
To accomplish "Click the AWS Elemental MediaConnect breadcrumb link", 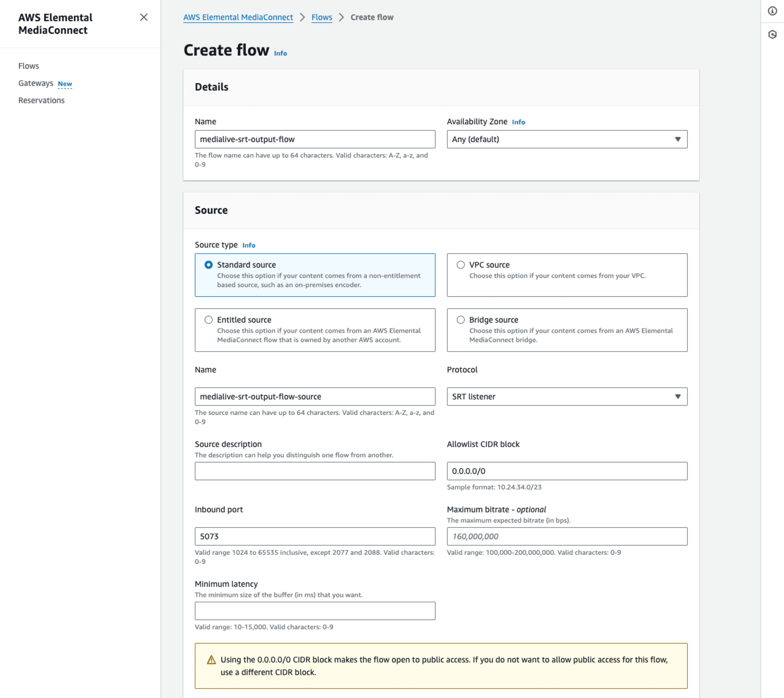I will pyautogui.click(x=238, y=17).
